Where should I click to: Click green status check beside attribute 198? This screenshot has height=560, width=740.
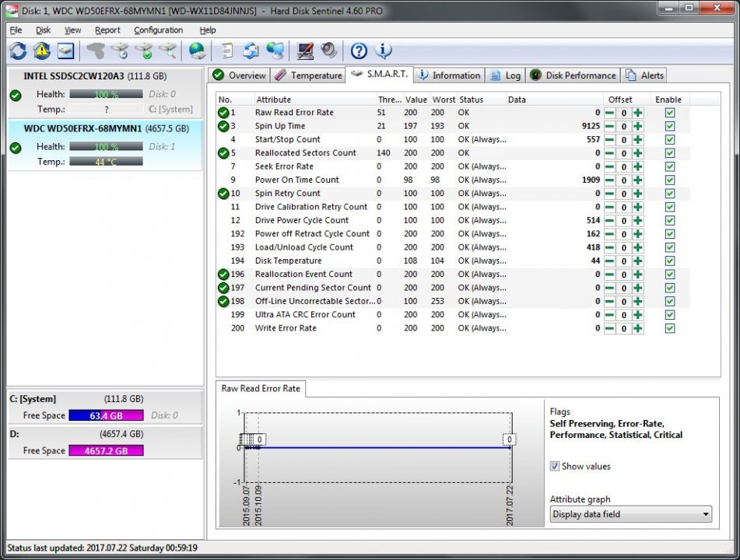click(223, 301)
